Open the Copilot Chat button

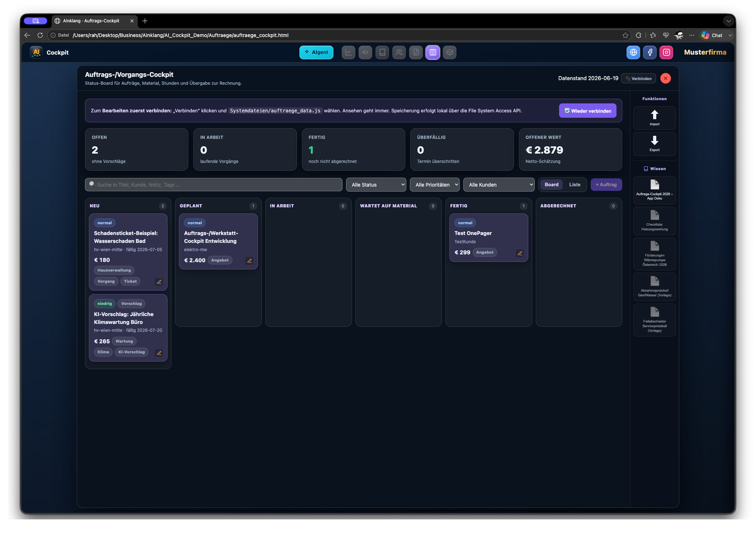pyautogui.click(x=712, y=35)
